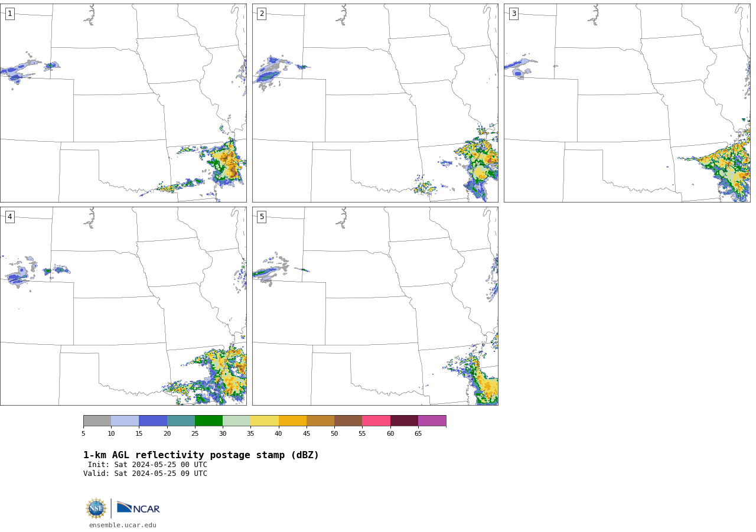The height and width of the screenshot is (532, 756).
Task: Select the purple 65+ dBZ swatch
Action: coord(432,420)
